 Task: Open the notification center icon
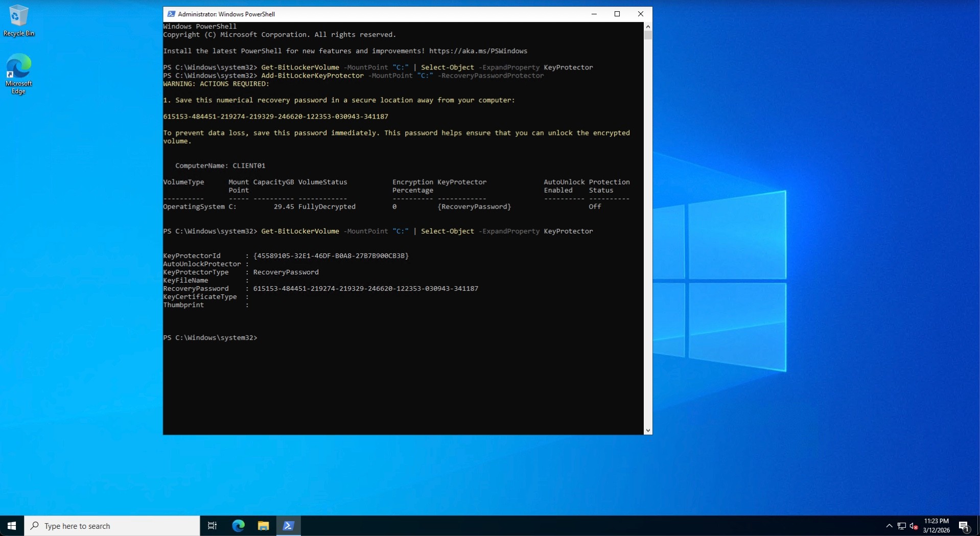[x=964, y=526]
